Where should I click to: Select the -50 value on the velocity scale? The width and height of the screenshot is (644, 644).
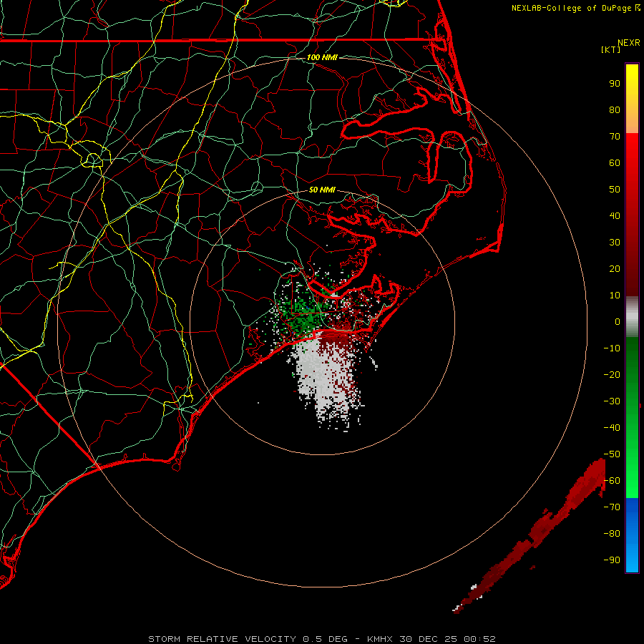pyautogui.click(x=612, y=454)
